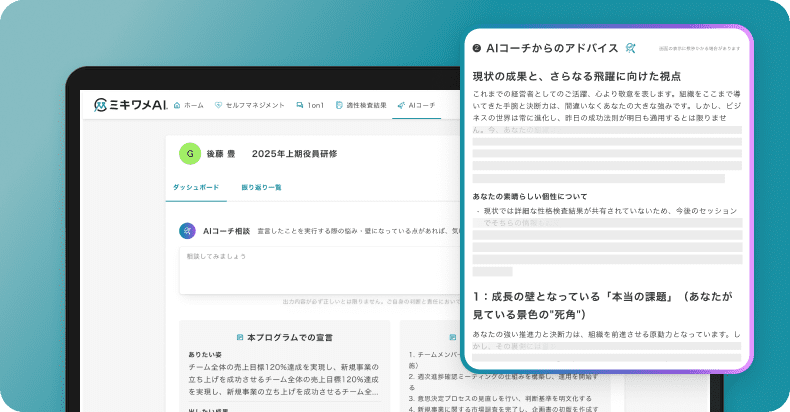
Task: Click the heart icon beside セルフマネジメント
Action: [218, 105]
